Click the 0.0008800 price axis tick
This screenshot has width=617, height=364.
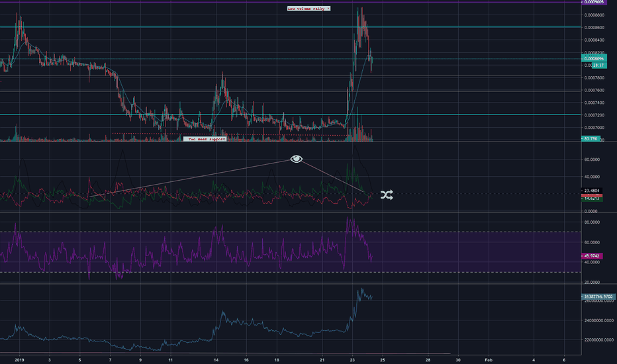[594, 15]
